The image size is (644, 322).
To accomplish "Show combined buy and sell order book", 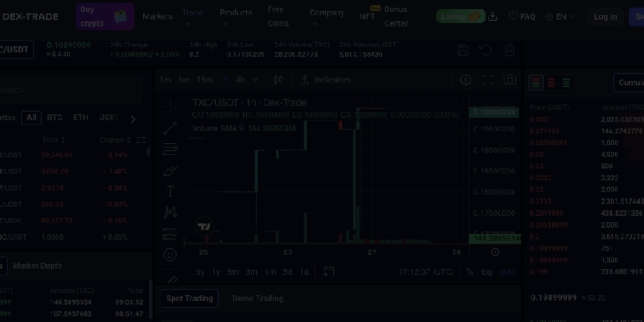I will (x=536, y=82).
